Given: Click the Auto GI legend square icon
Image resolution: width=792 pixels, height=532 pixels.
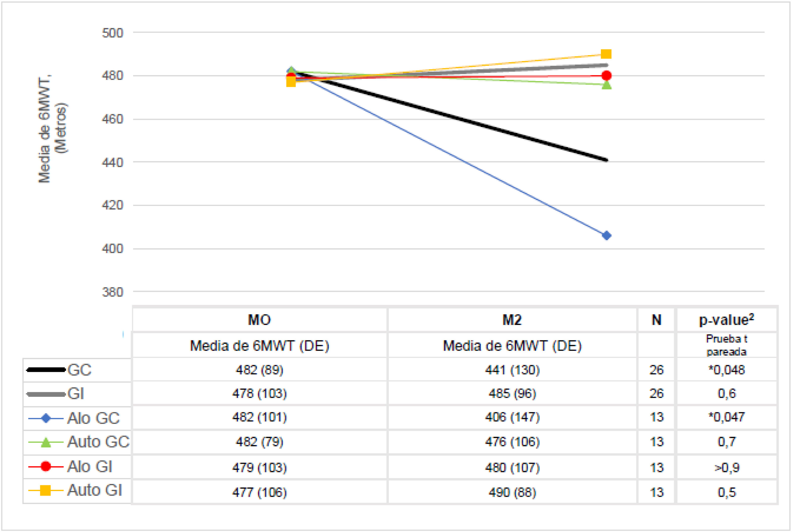Looking at the screenshot, I should [x=46, y=491].
